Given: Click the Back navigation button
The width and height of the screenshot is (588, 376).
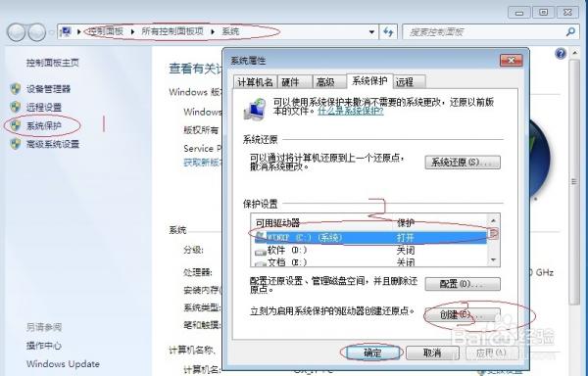Looking at the screenshot, I should click(x=16, y=32).
